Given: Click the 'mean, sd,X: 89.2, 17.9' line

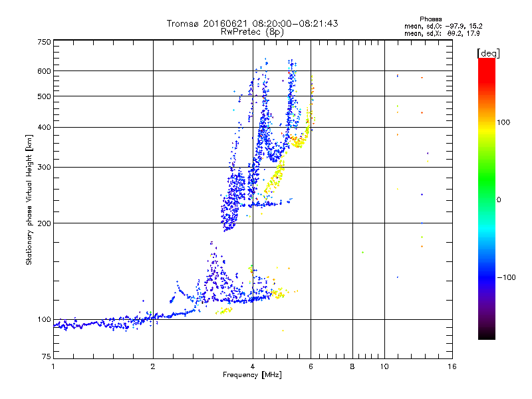Looking at the screenshot, I should (442, 33).
